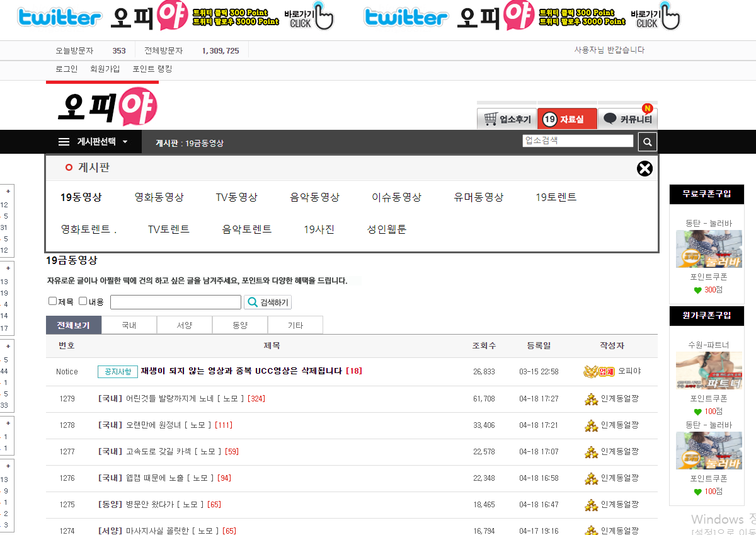The height and width of the screenshot is (535, 756).
Task: Expand the 게시판선택 dropdown arrow
Action: pos(125,142)
